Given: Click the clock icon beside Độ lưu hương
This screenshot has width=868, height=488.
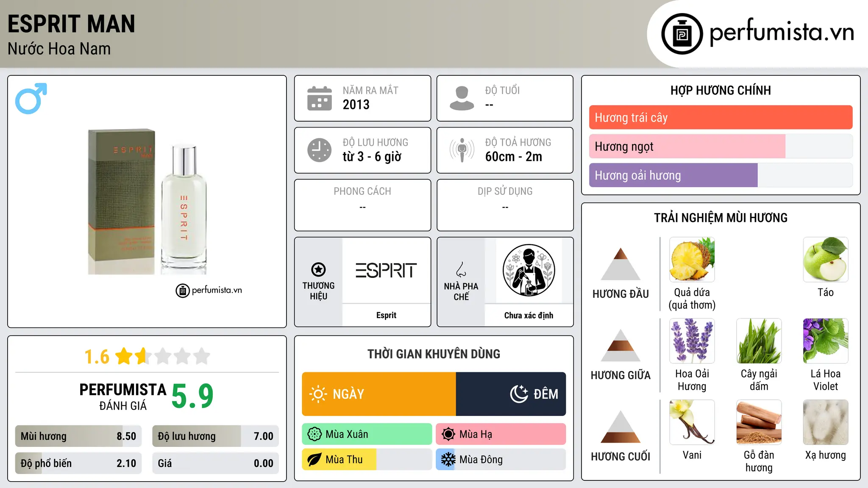Looking at the screenshot, I should [x=320, y=150].
